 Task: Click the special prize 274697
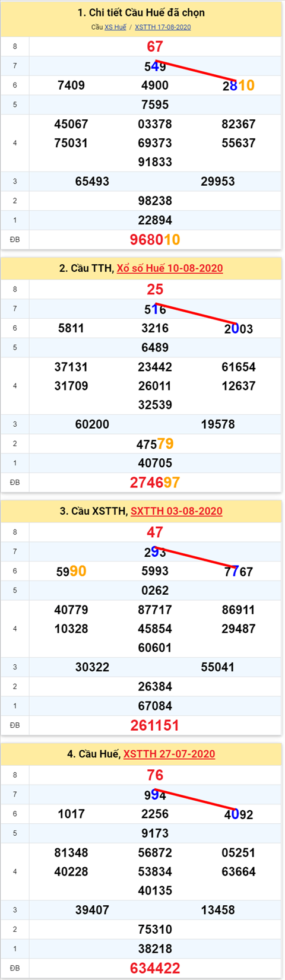[x=155, y=483]
